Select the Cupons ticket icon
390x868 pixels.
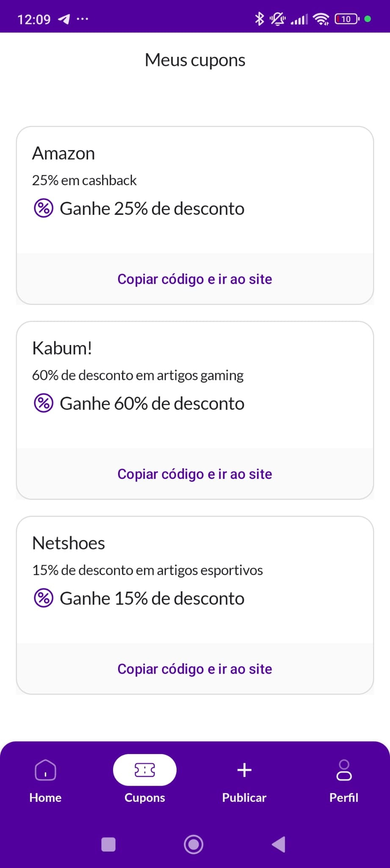(145, 770)
